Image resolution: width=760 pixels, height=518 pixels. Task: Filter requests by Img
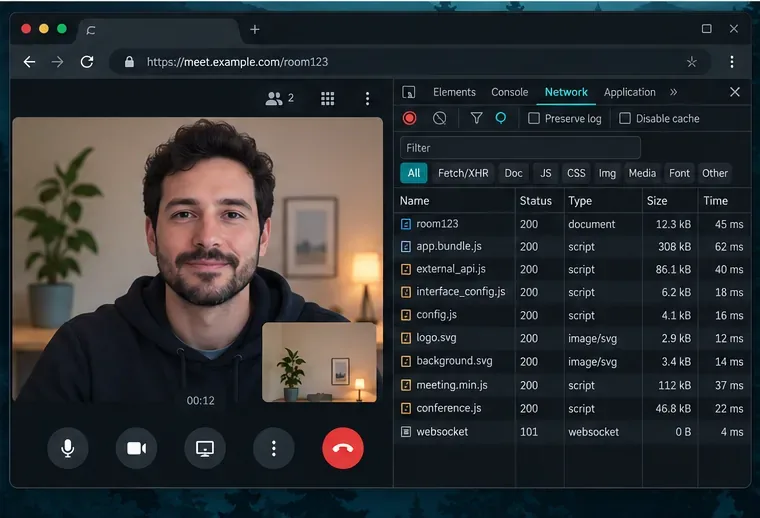607,173
